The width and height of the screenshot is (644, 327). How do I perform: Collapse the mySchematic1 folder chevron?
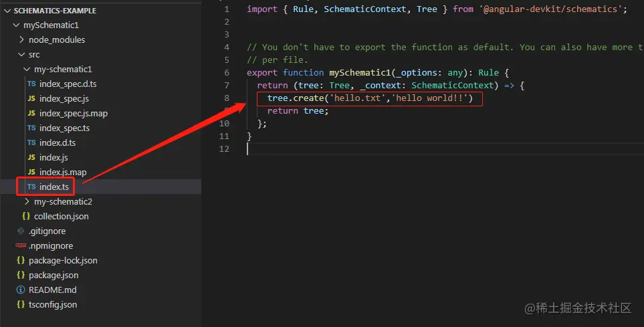16,25
